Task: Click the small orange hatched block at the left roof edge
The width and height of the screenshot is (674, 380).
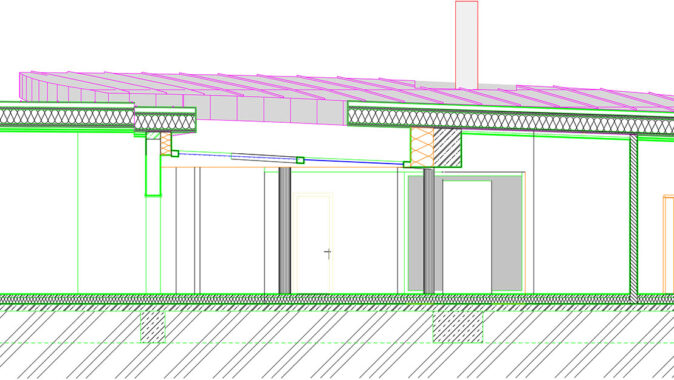Action: click(165, 144)
